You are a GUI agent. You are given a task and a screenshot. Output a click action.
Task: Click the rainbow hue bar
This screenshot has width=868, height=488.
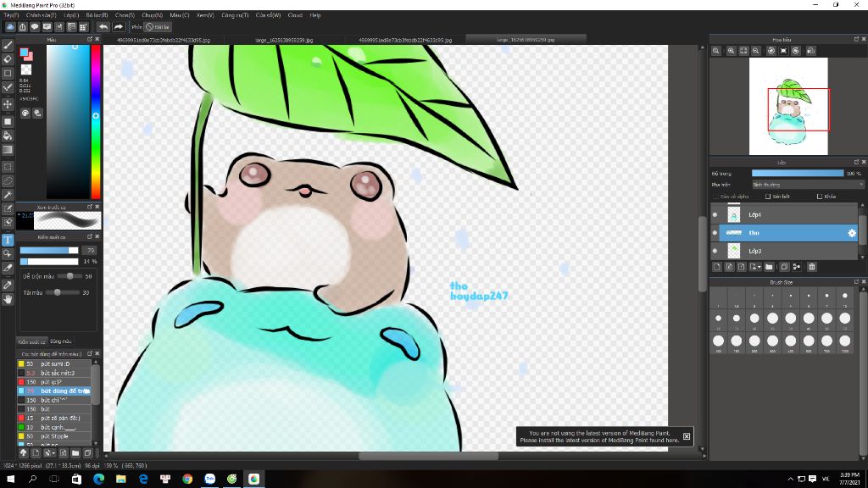tap(96, 122)
